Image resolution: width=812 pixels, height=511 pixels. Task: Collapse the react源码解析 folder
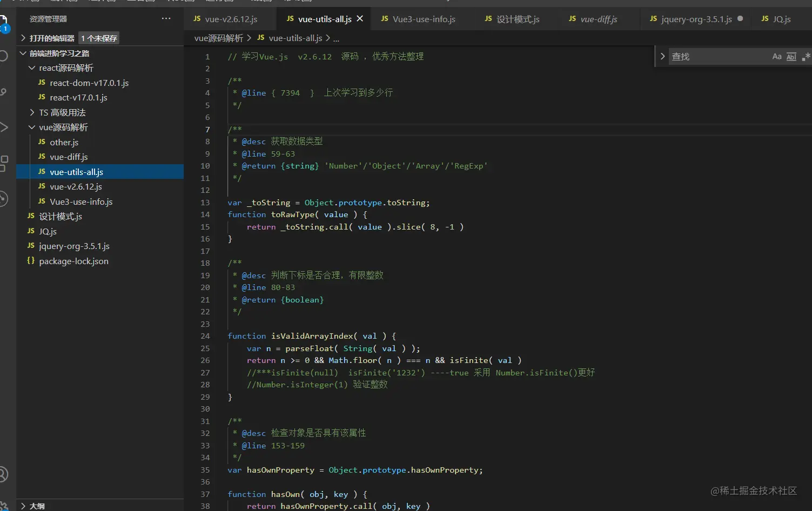click(x=66, y=68)
